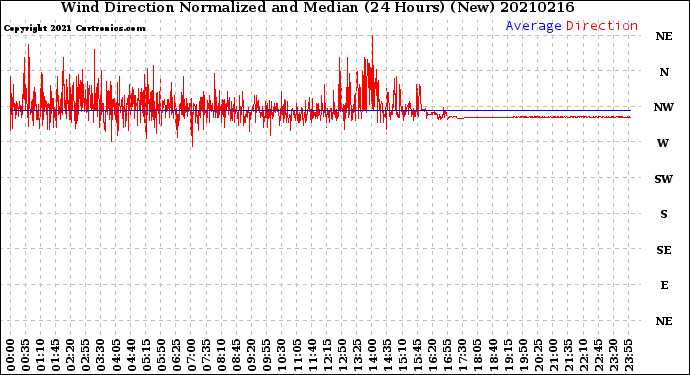Click the 00:35 time axis label
The image size is (690, 375).
click(25, 355)
